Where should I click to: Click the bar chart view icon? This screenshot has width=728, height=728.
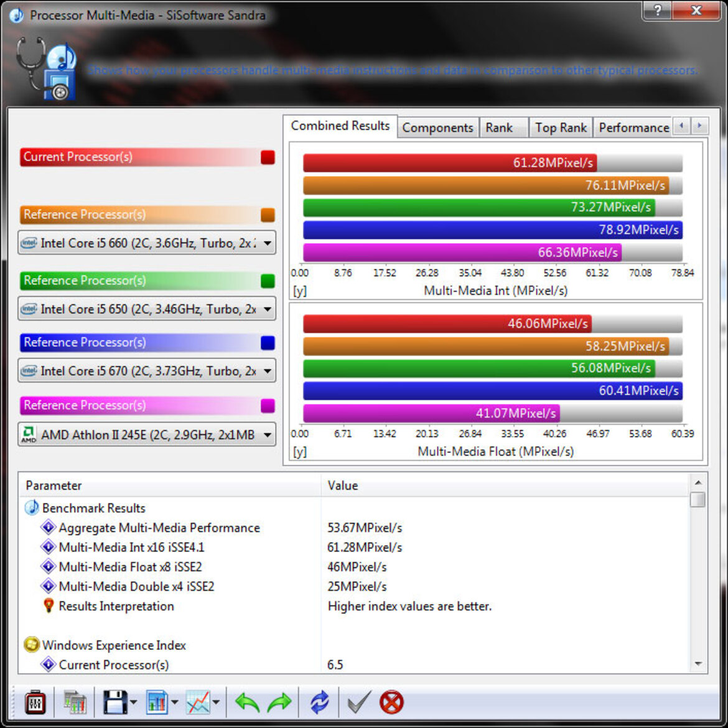tap(157, 702)
